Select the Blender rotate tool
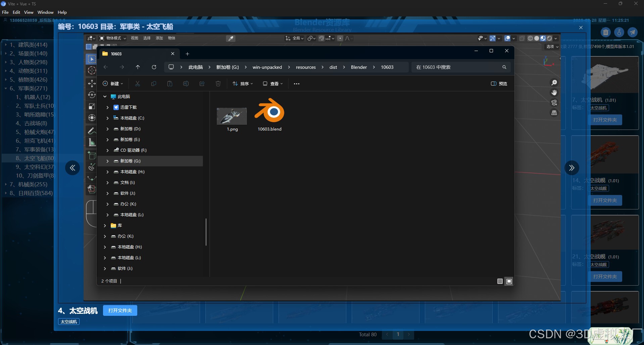Viewport: 644px width, 345px height. (x=92, y=95)
